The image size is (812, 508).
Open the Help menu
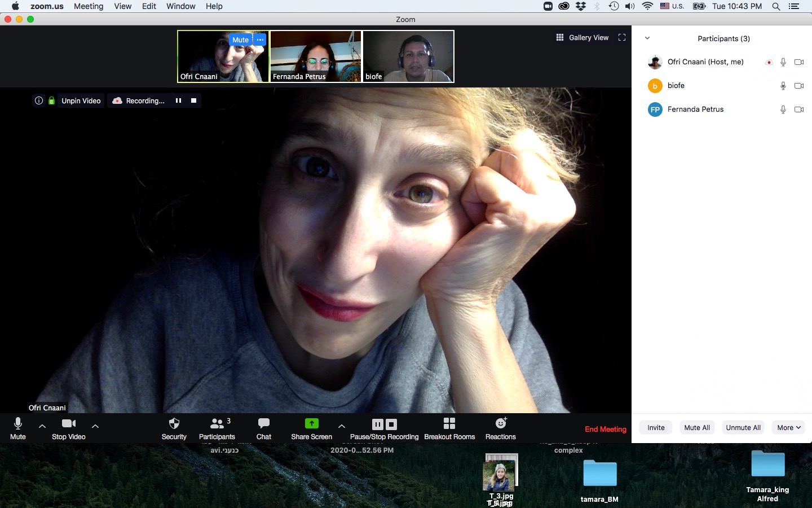214,6
